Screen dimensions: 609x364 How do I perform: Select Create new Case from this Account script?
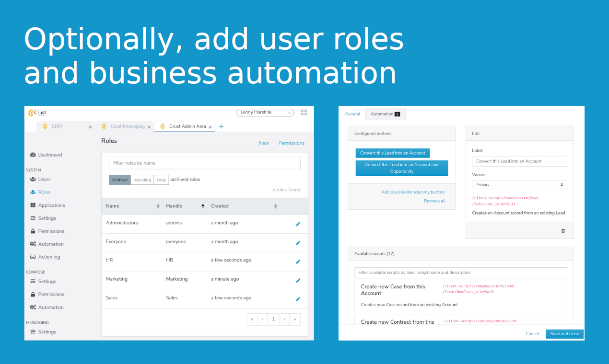(x=461, y=296)
